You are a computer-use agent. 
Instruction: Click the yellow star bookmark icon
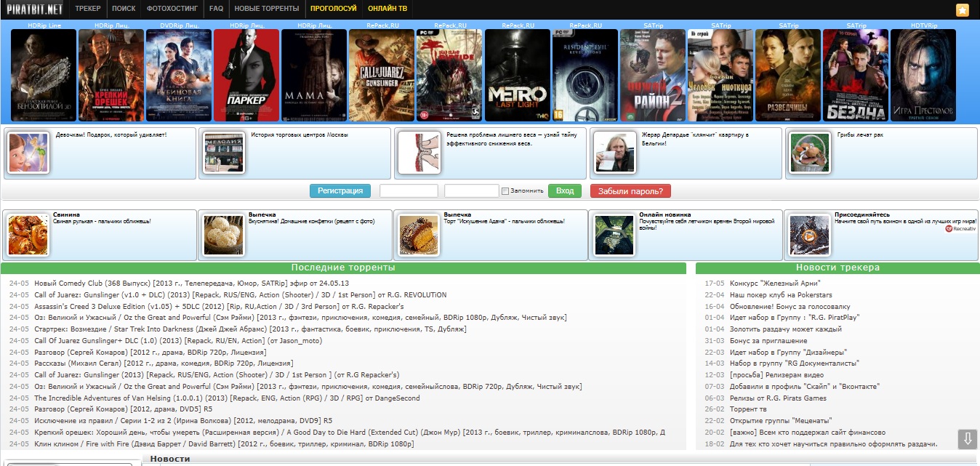[962, 9]
